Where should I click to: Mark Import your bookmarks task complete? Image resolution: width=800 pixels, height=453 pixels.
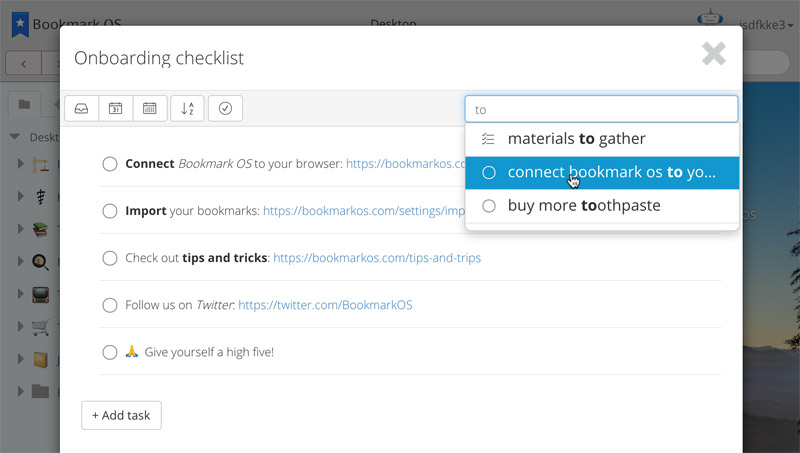click(110, 211)
